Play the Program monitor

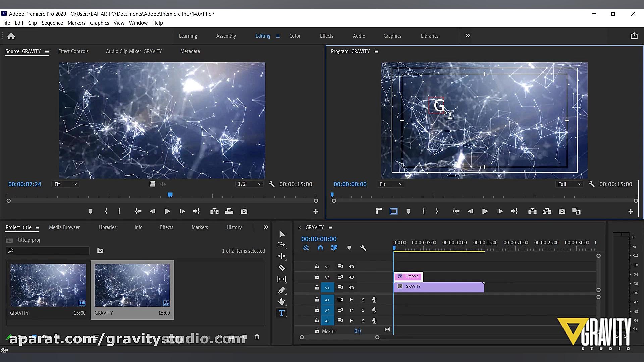485,212
